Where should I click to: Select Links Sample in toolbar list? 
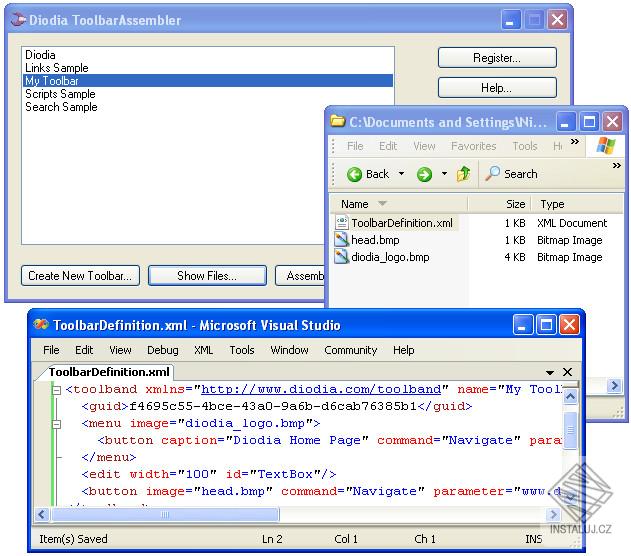tap(207, 68)
